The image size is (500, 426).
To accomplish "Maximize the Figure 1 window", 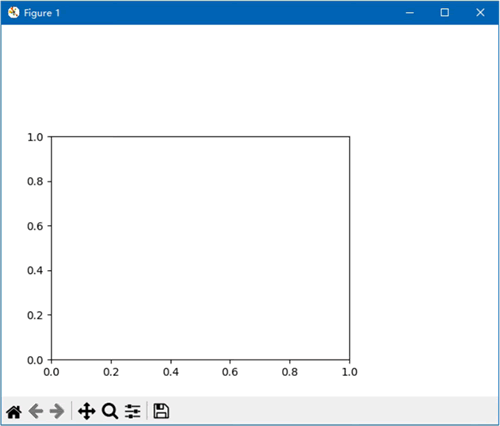I will 445,13.
